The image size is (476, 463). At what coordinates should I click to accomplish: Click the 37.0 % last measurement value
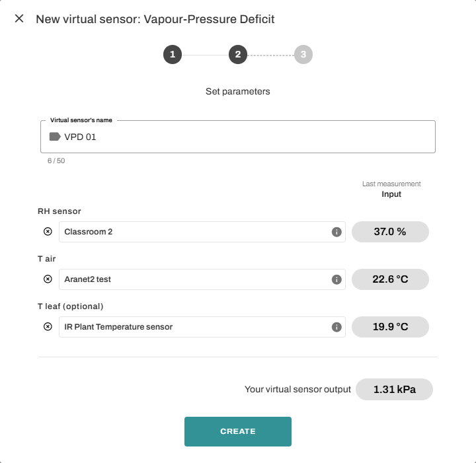390,232
